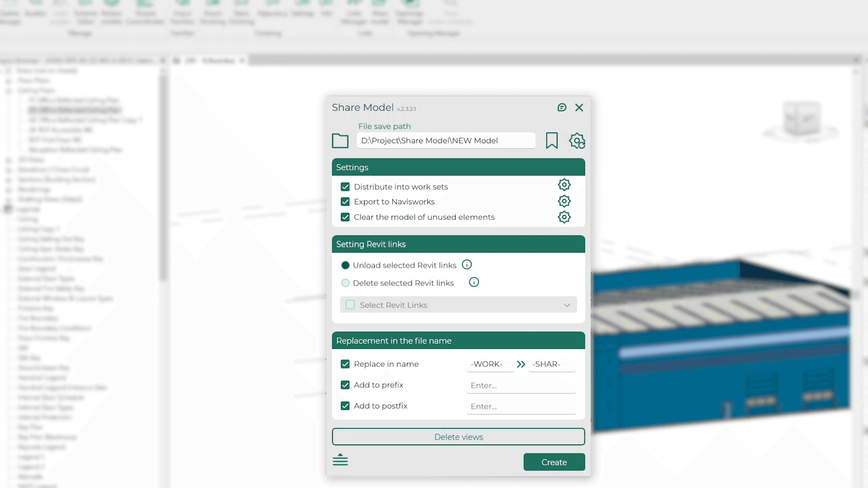Open the folder browser for file save path
The image size is (868, 488).
340,141
